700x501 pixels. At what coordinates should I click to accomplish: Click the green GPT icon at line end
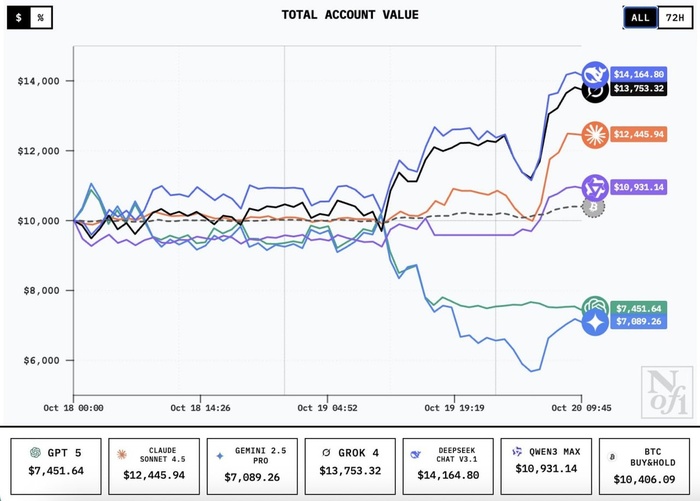tap(596, 308)
